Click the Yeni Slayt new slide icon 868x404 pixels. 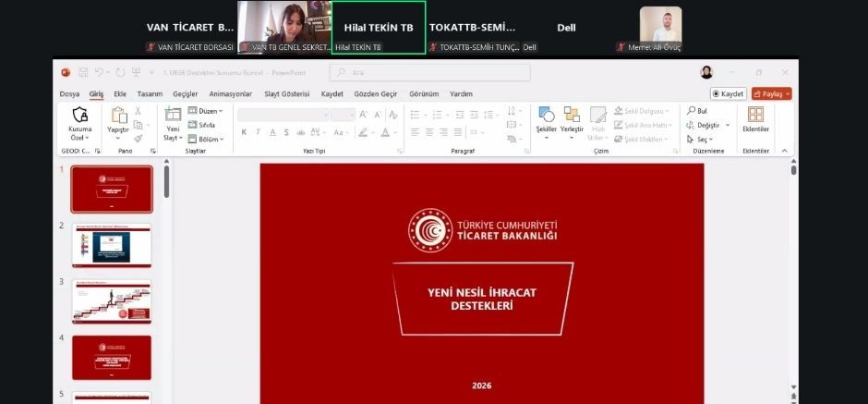[173, 114]
